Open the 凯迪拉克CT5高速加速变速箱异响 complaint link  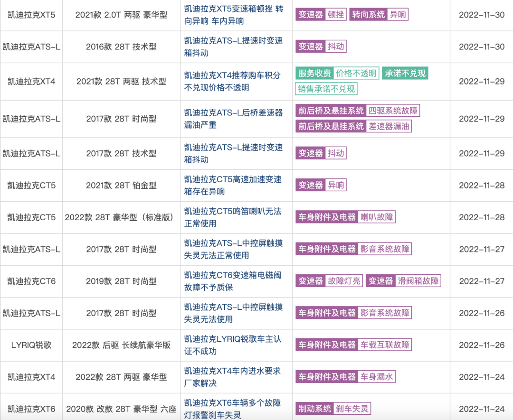pos(232,185)
